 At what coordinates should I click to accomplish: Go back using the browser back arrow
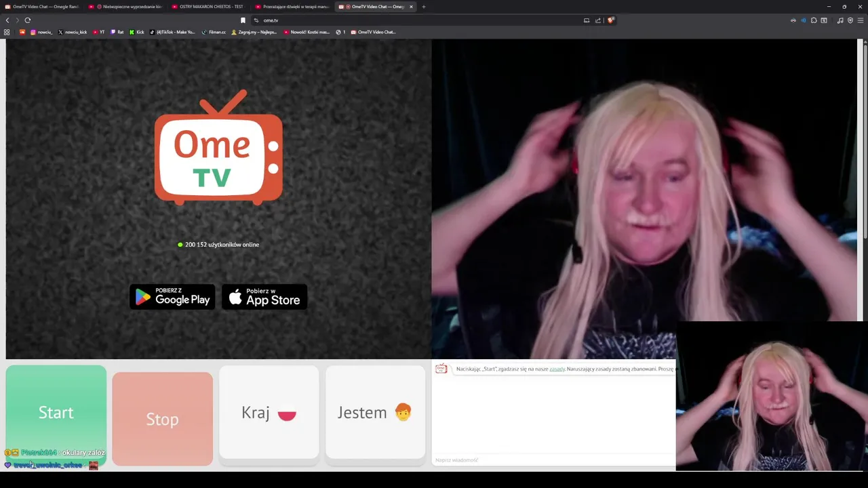[x=7, y=20]
